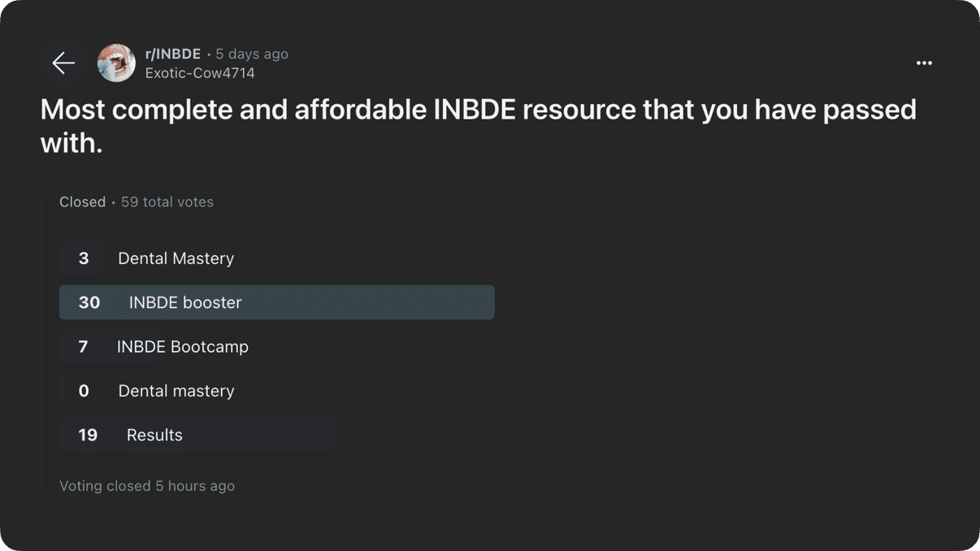Click the vote count 7 beside INBDE Bootcamp
Viewport: 980px width, 551px height.
tap(83, 347)
